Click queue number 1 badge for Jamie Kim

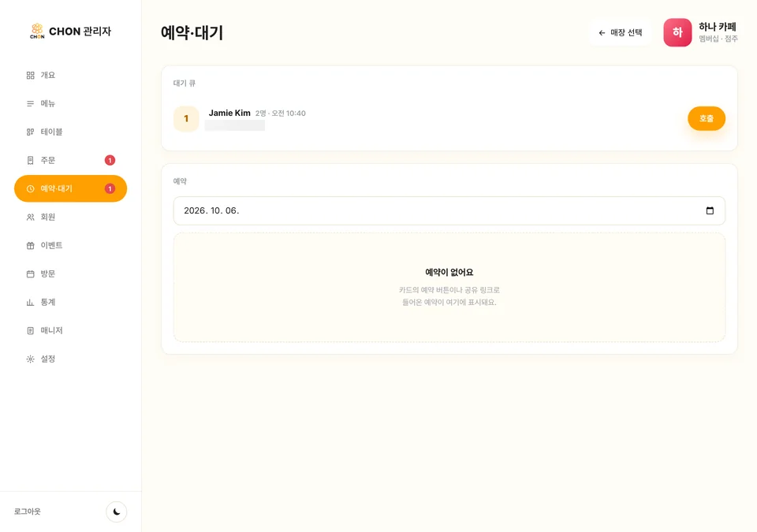tap(186, 119)
